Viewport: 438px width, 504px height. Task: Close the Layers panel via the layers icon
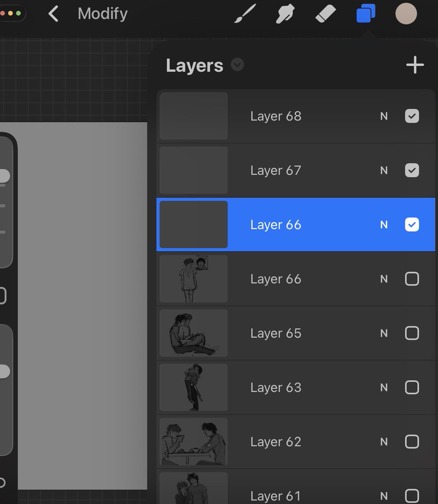tap(366, 14)
